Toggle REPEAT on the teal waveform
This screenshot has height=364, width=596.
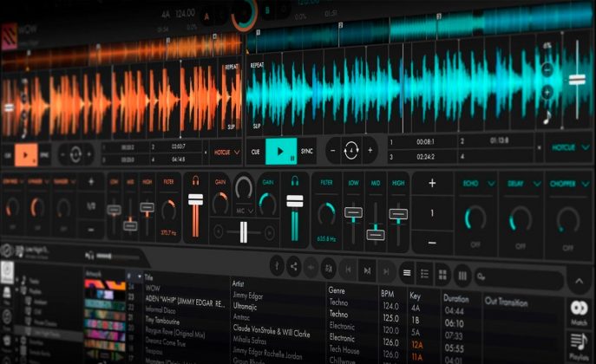pos(257,65)
